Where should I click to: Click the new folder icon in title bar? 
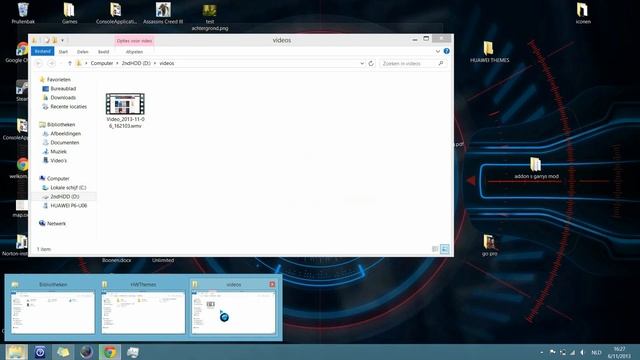click(x=55, y=40)
